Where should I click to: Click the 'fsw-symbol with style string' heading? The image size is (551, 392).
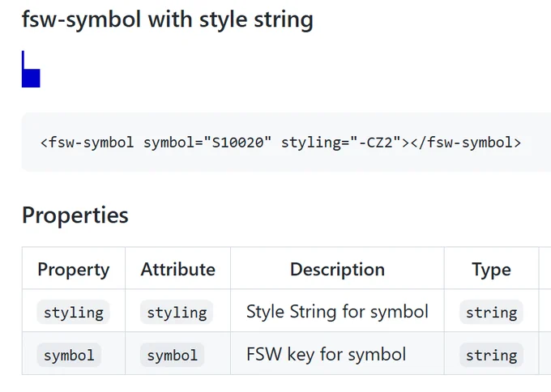[167, 19]
